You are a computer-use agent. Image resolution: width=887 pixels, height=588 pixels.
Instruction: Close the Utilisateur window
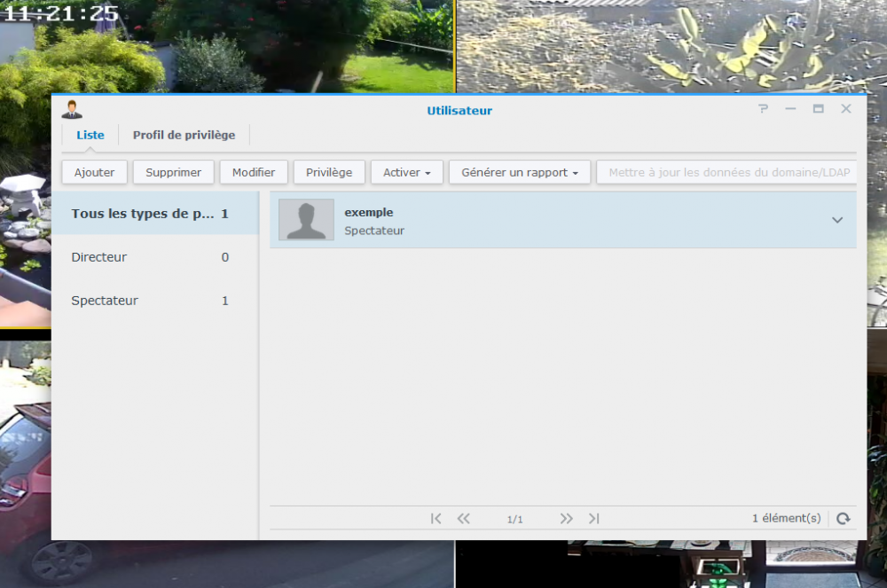click(845, 108)
